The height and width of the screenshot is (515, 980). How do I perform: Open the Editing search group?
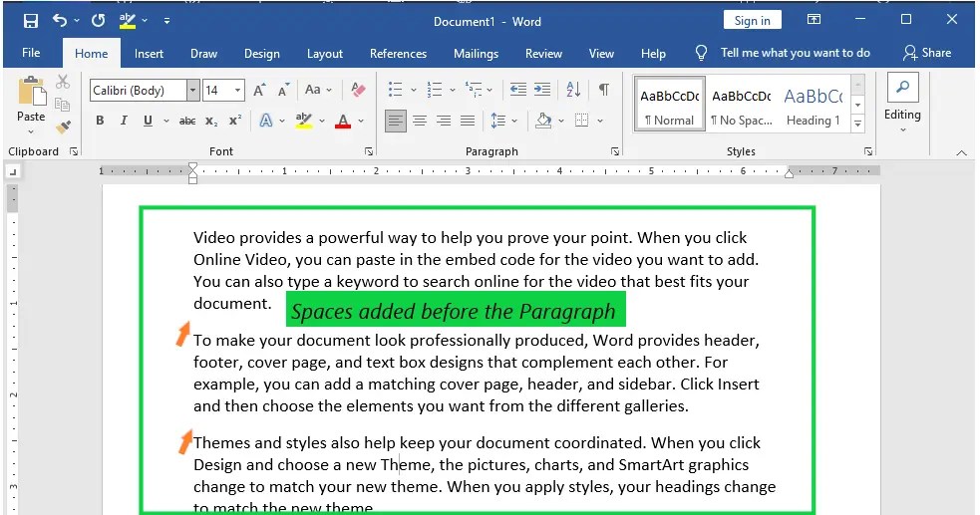tap(902, 103)
